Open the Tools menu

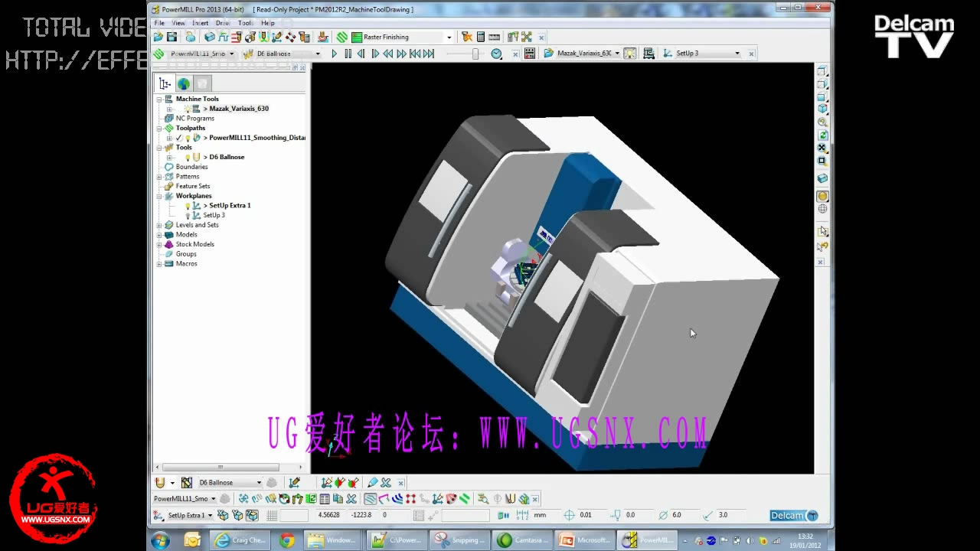[245, 23]
